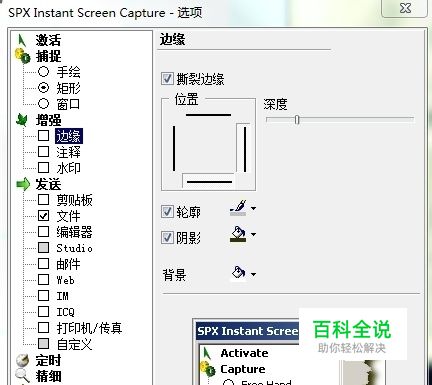Enable the 注释 checkbox

coord(43,152)
